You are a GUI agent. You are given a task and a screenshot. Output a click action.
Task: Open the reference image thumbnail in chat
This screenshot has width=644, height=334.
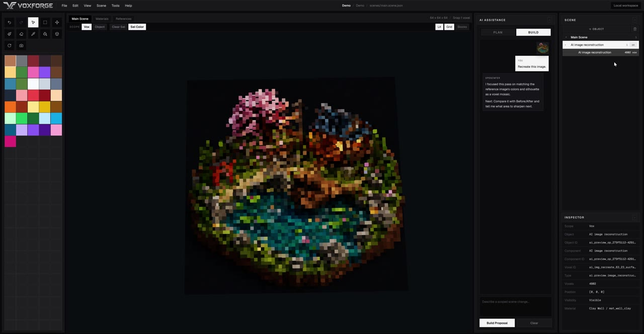tap(542, 48)
